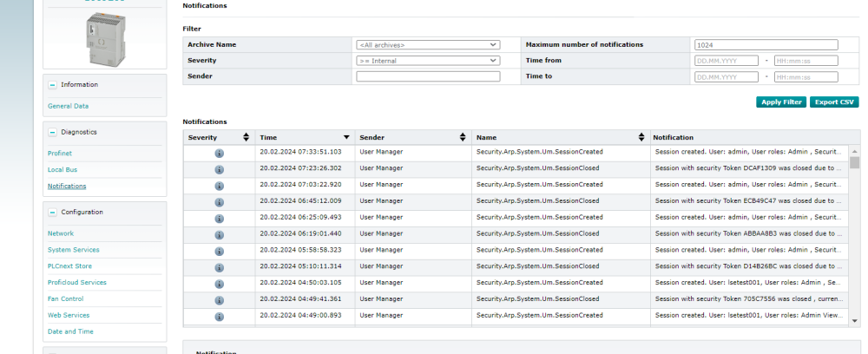Click info severity icon for 07:33:51.103 notification
Viewport: 868px width, 354px height.
[219, 153]
